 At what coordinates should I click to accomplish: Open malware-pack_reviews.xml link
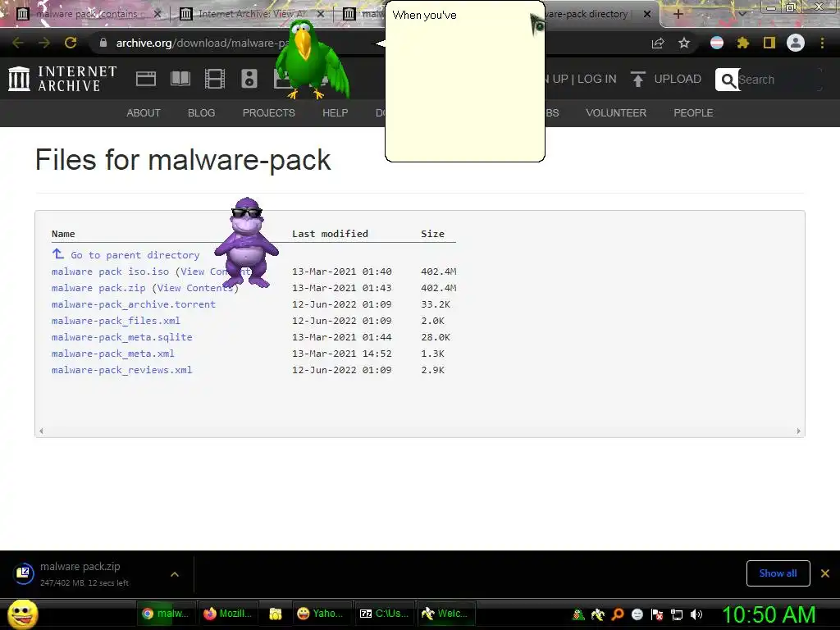point(121,370)
